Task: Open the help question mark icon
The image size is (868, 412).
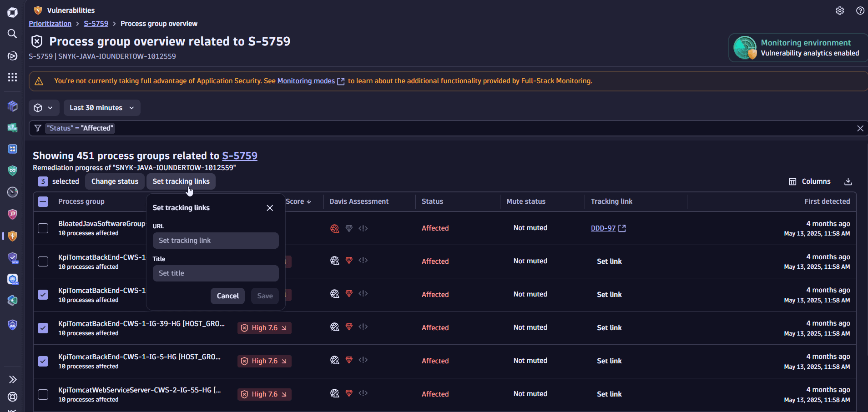Action: pos(860,10)
